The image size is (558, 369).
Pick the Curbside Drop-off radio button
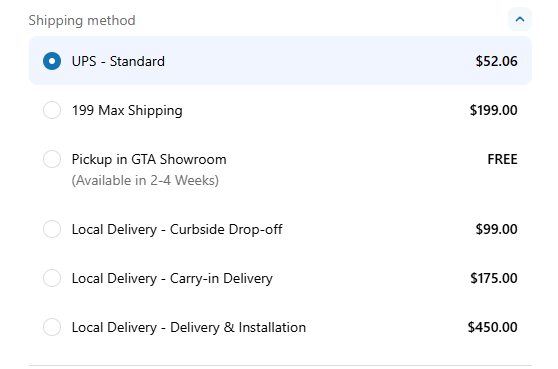pyautogui.click(x=52, y=229)
